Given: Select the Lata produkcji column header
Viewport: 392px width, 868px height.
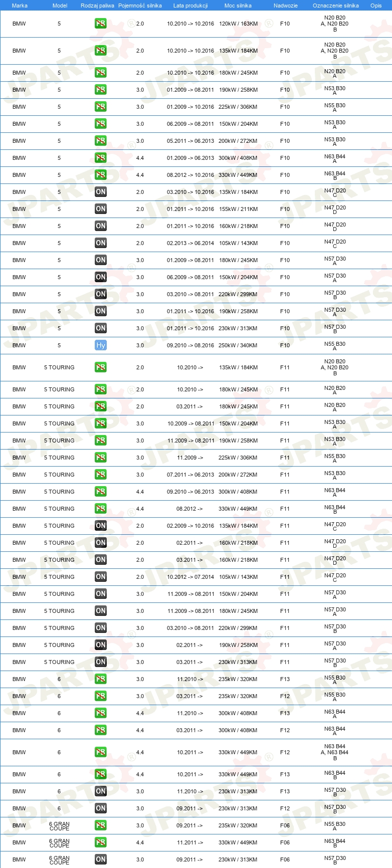Looking at the screenshot, I should point(190,6).
